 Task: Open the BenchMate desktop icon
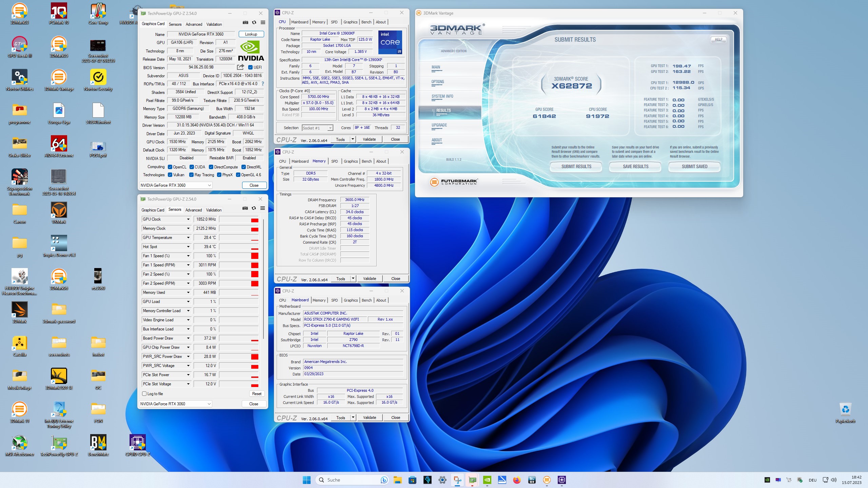tap(98, 445)
